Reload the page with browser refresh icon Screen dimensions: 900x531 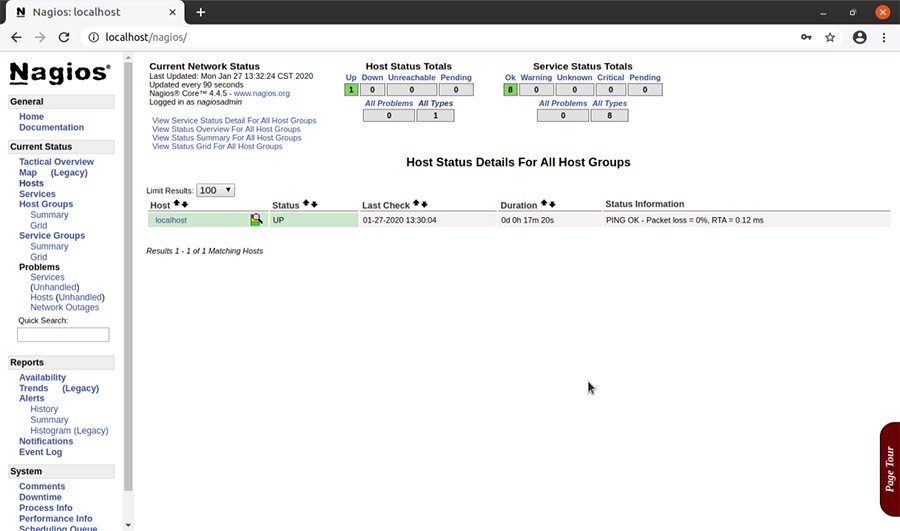click(x=64, y=37)
